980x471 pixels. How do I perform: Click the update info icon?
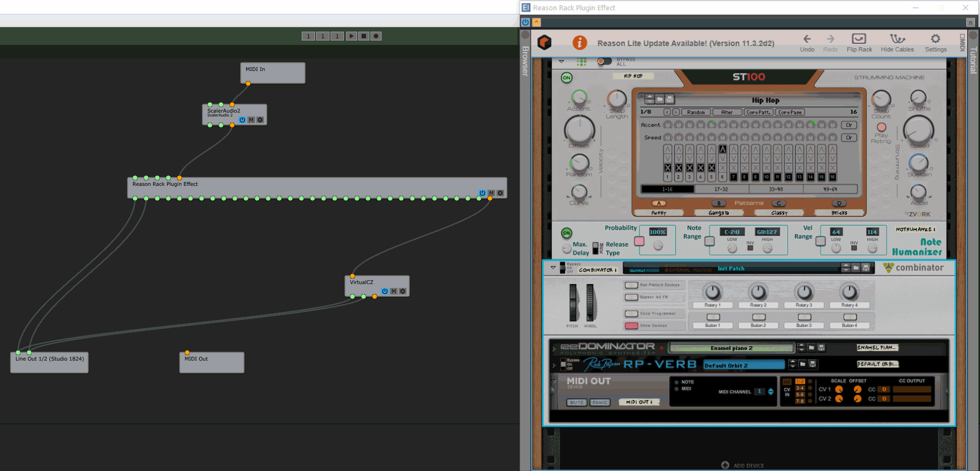click(580, 42)
